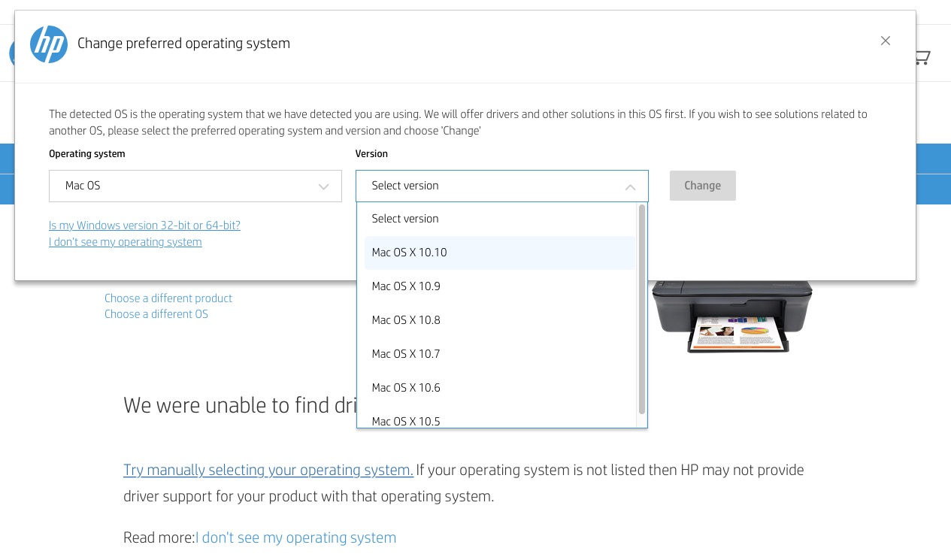951x560 pixels.
Task: Click the version list scrollbar
Action: [641, 308]
